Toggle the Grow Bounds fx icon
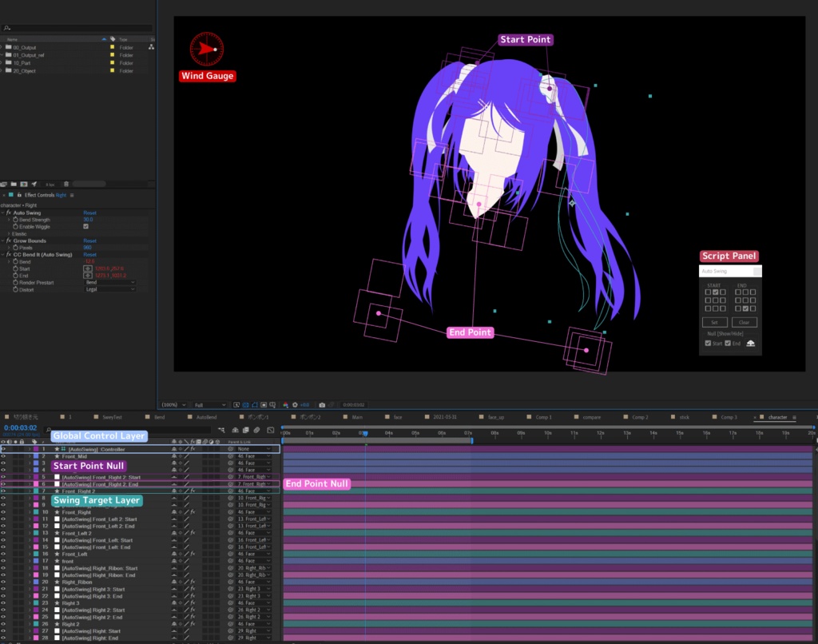818x644 pixels. (9, 241)
